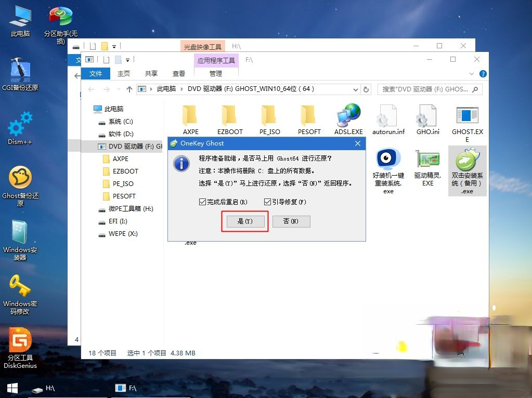The image size is (532, 398).
Task: Toggle 完成后重启(R) checkbox
Action: (202, 202)
